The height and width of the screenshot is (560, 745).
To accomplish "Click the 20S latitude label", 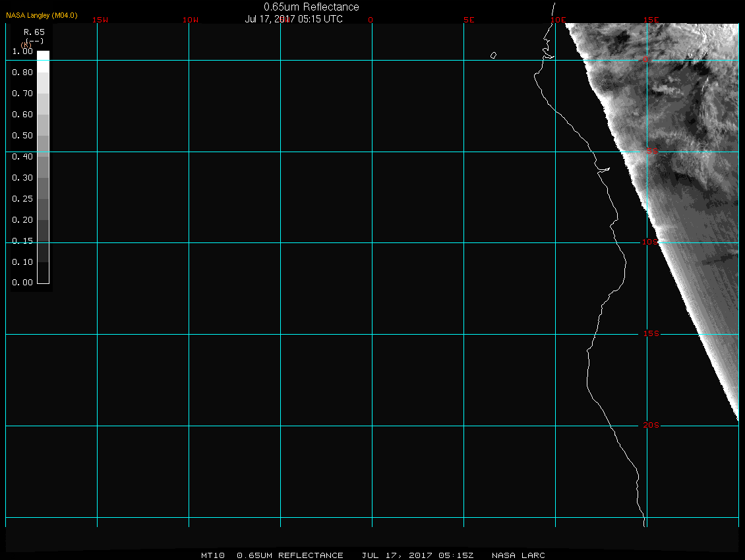I will point(651,426).
